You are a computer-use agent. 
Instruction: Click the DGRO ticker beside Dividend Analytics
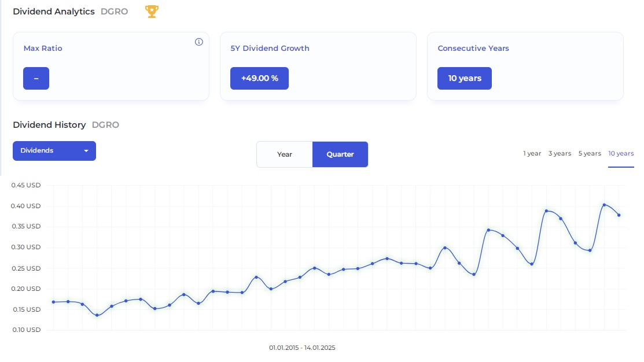(114, 12)
